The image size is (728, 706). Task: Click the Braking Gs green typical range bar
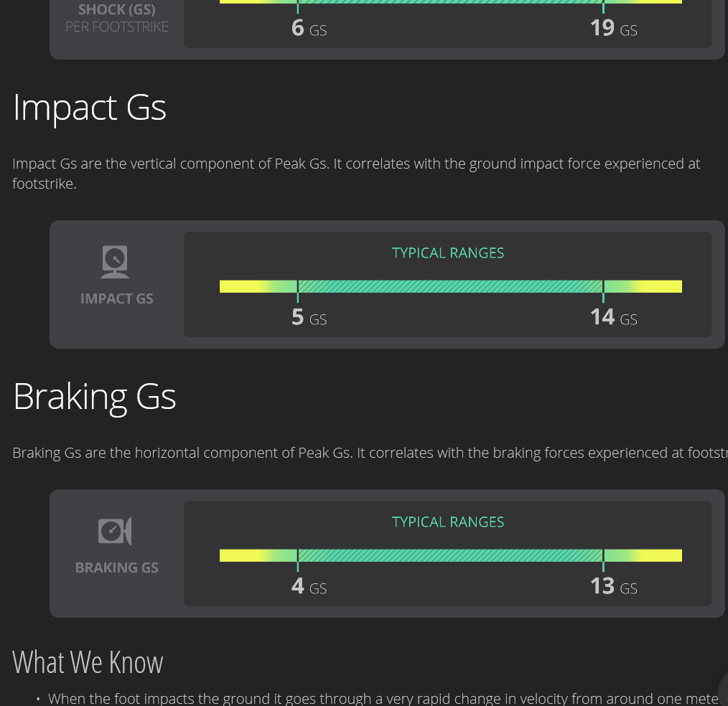click(450, 555)
